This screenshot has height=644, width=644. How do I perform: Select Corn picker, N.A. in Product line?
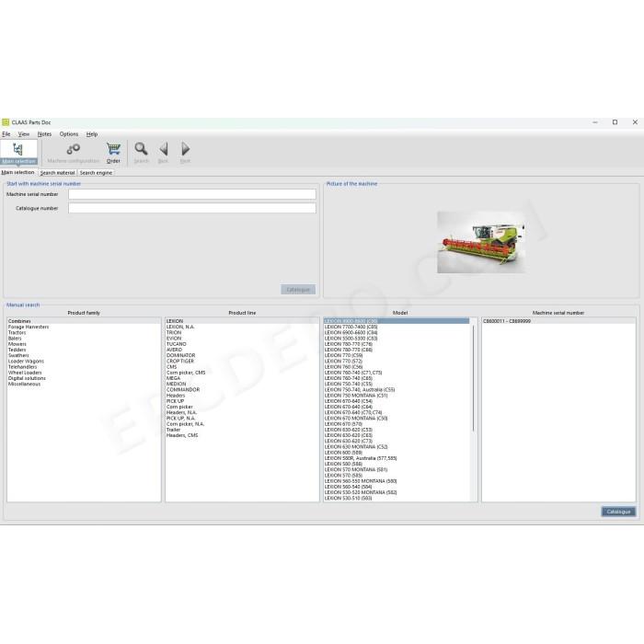pos(242,424)
